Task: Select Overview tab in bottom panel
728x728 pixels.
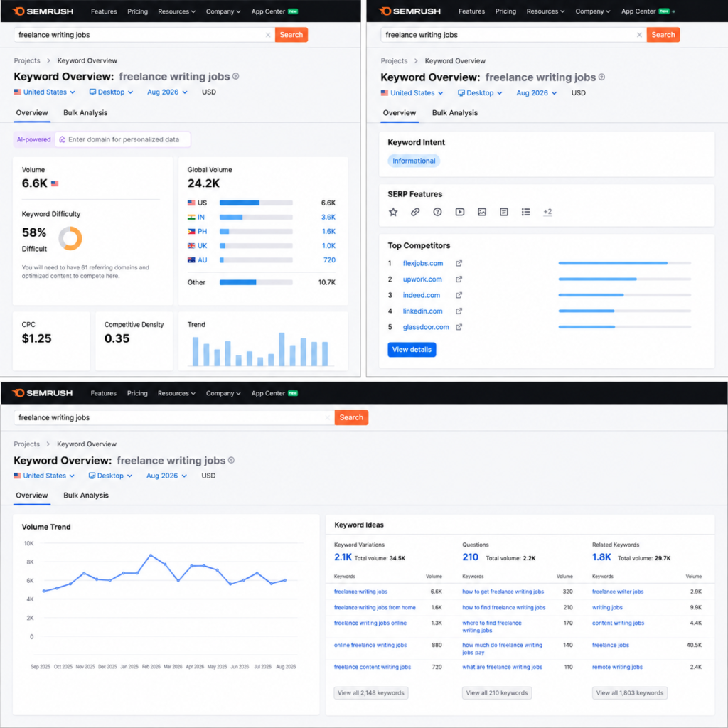Action: (x=31, y=496)
